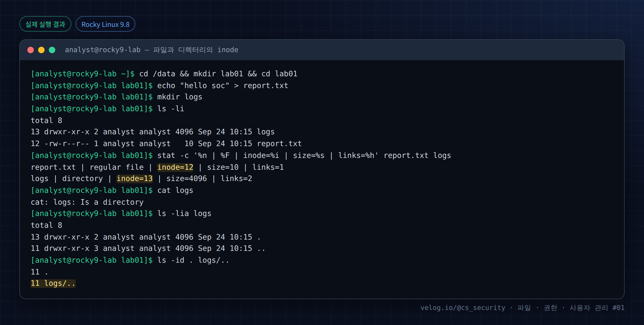Click the 'ls -id . logs/..' command line
This screenshot has height=325, width=644.
tap(130, 260)
